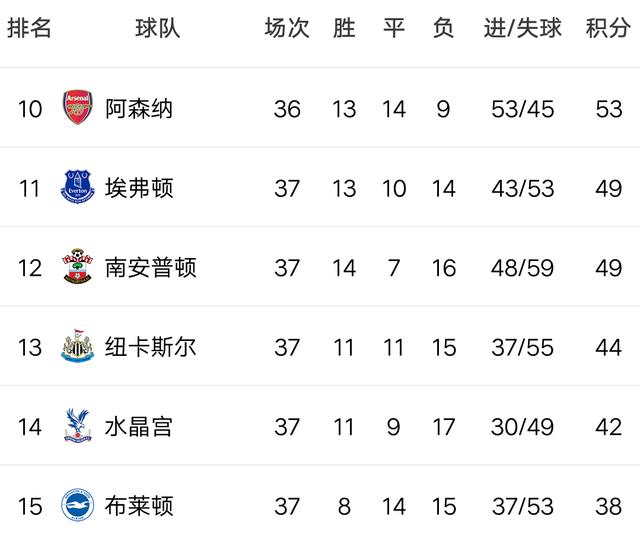The image size is (640, 538).
Task: Click the 进/失球 column header
Action: coord(523,28)
